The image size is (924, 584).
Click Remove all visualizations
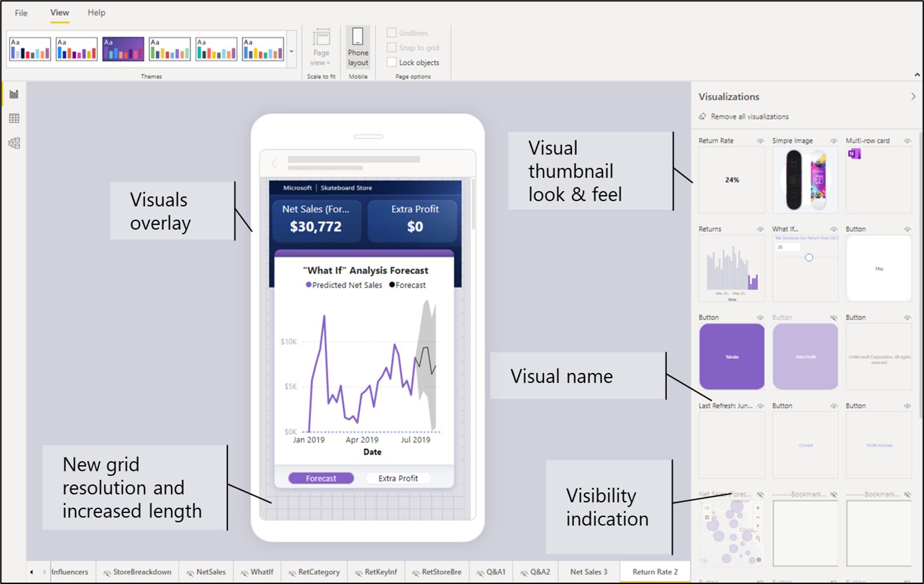tap(749, 116)
